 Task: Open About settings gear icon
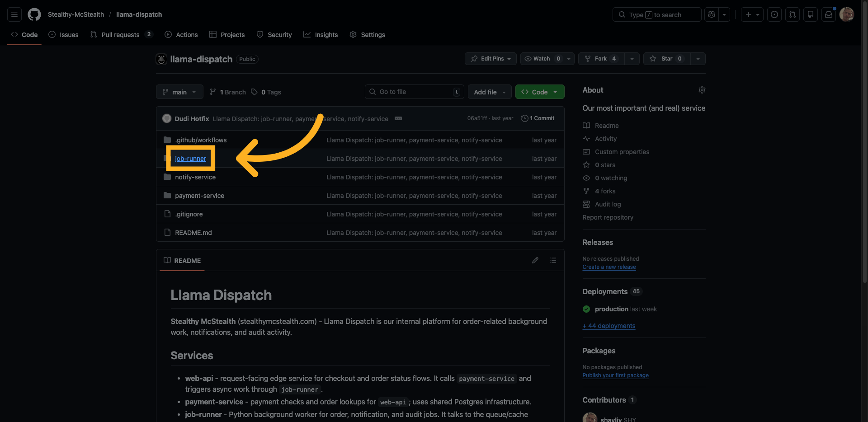[x=702, y=90]
